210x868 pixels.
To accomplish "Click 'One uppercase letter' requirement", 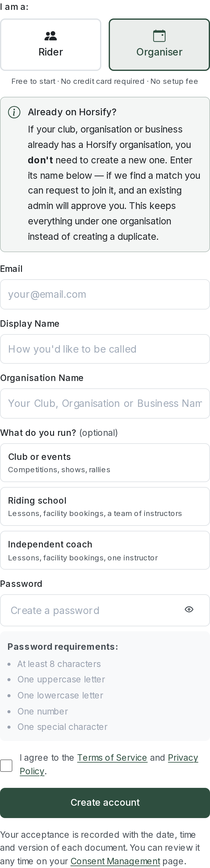I will click(61, 680).
